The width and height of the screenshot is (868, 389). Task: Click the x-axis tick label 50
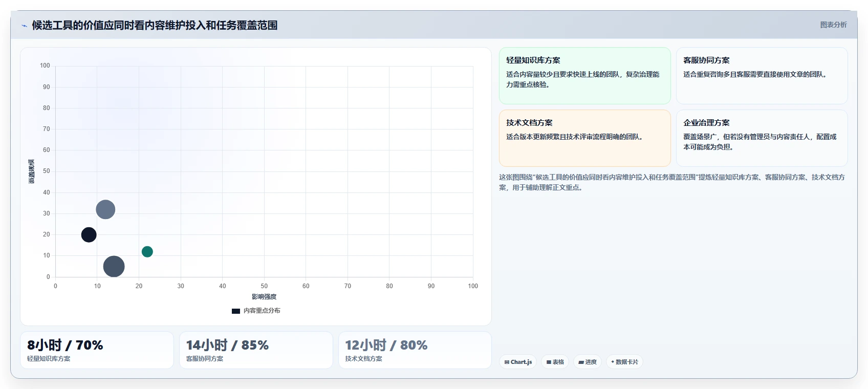(x=264, y=286)
